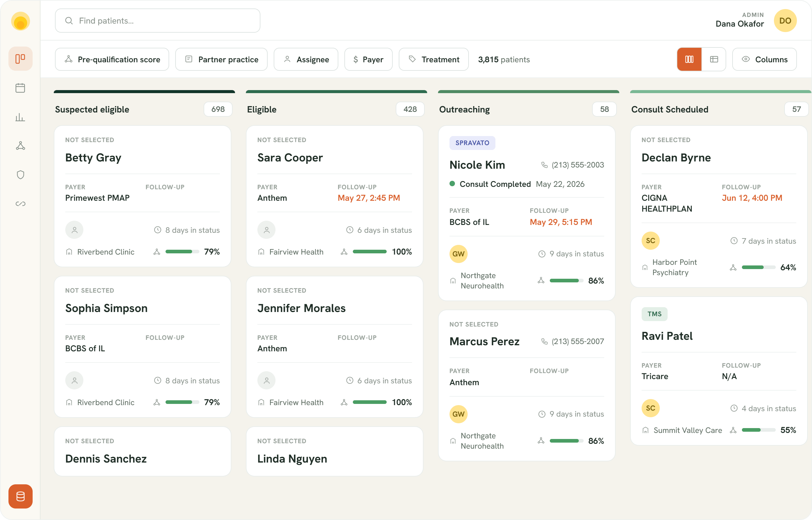Click Primewest PMAP payer text
812x520 pixels.
tap(97, 198)
